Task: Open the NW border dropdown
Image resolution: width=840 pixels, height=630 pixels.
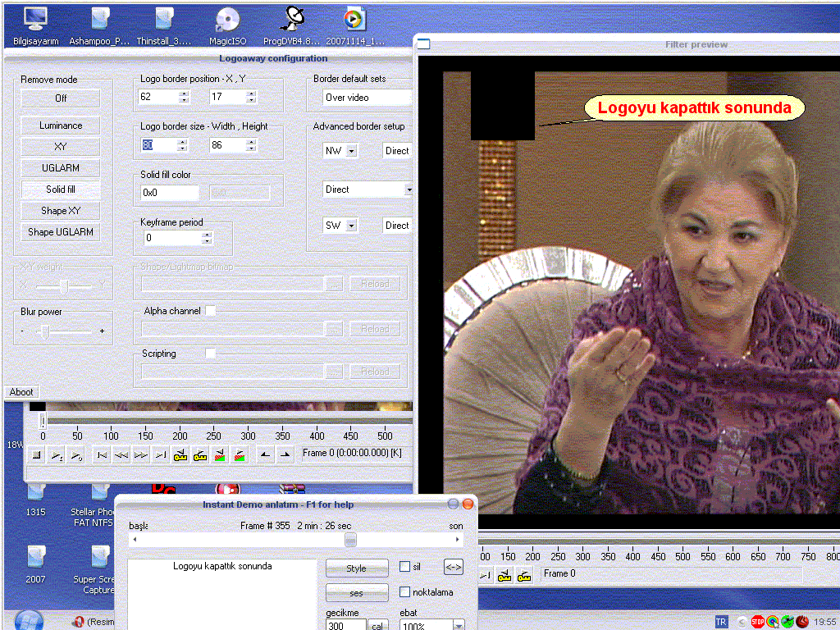Action: tap(340, 151)
